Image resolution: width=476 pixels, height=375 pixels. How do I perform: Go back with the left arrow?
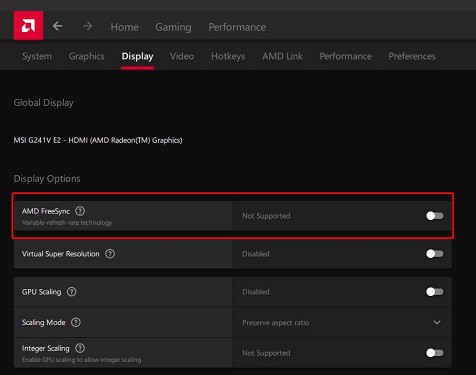(58, 26)
